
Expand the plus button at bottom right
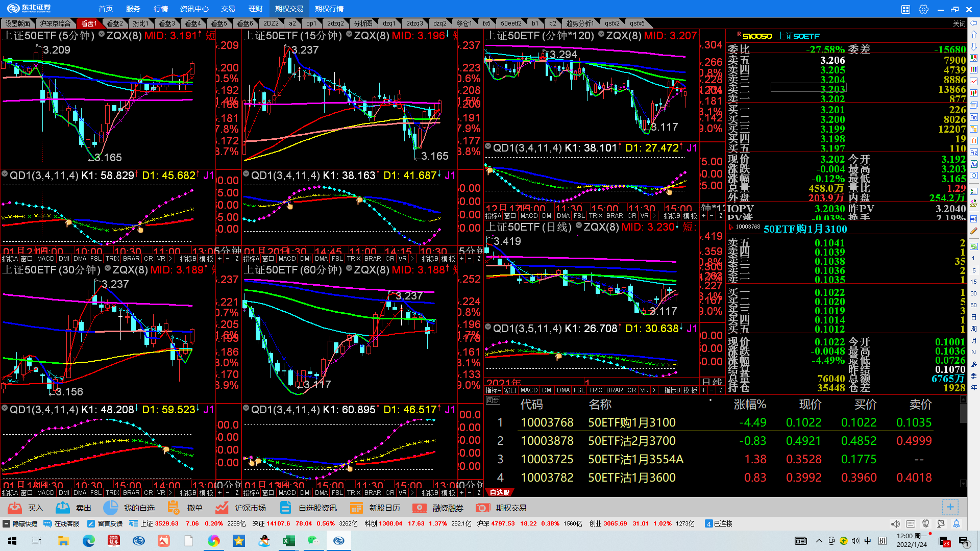950,507
